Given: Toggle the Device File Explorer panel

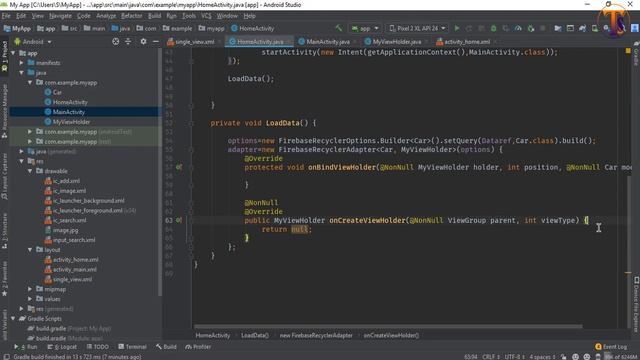Looking at the screenshot, I should (x=636, y=304).
